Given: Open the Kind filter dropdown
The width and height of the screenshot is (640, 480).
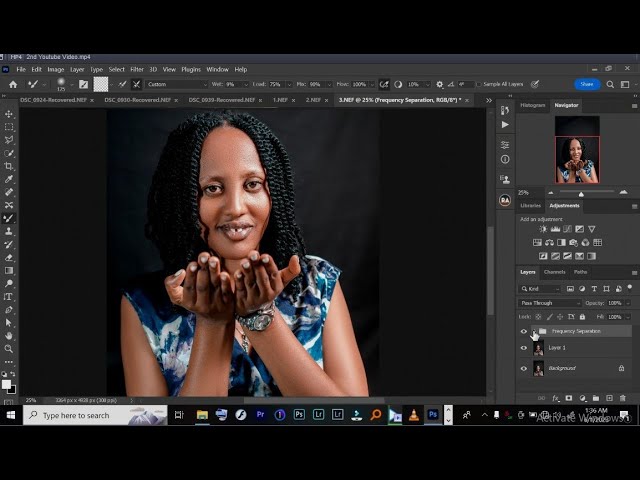Looking at the screenshot, I should [x=540, y=289].
